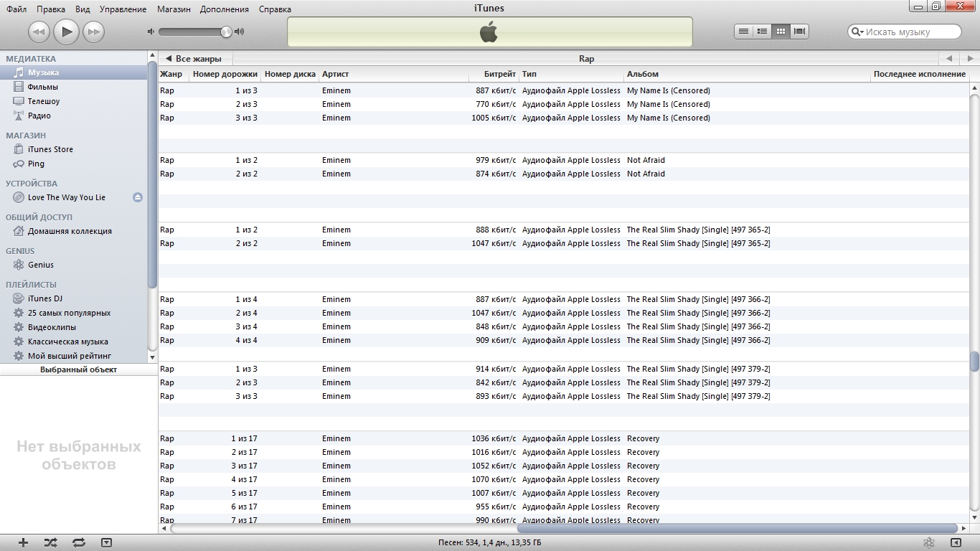
Task: Sort by the Последнее исполнение column header
Action: (x=920, y=74)
